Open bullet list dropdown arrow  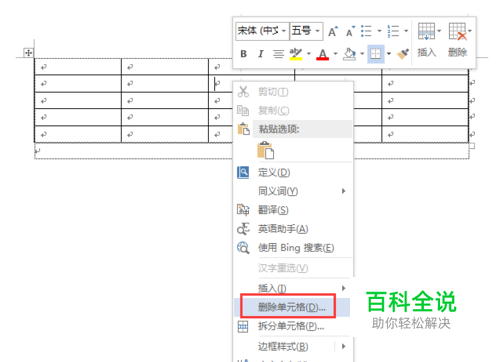tap(379, 31)
